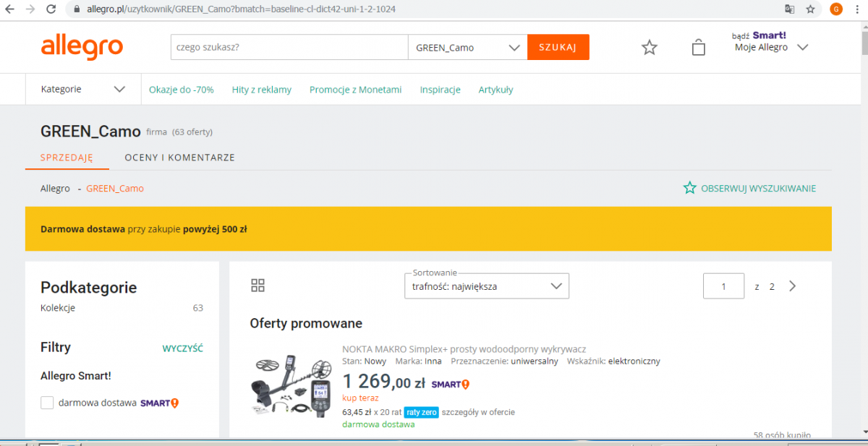Open the search scope GREEN_Camo dropdown
The width and height of the screenshot is (868, 446).
(467, 48)
